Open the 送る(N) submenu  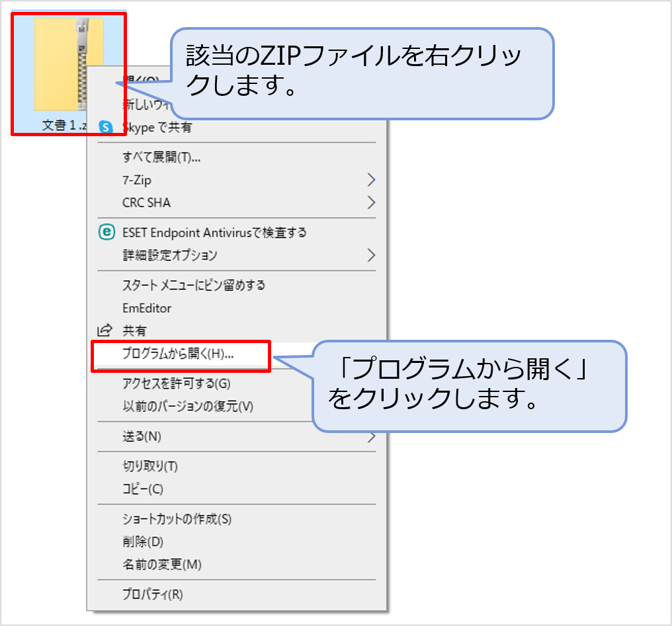(x=142, y=436)
